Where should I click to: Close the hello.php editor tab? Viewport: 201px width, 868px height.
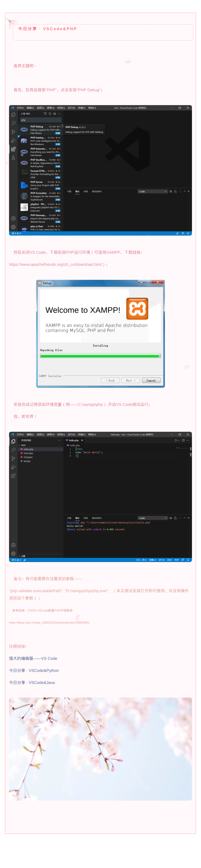[82, 440]
